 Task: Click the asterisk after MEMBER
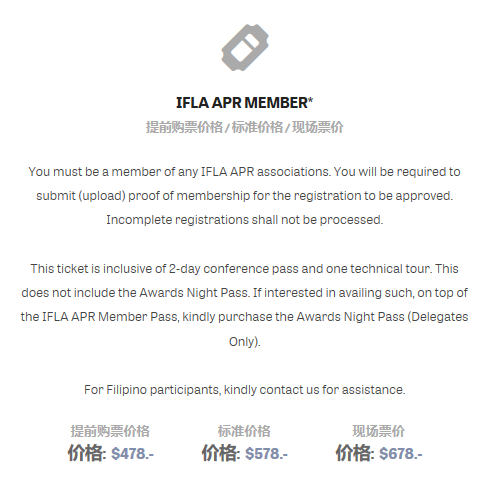point(310,99)
